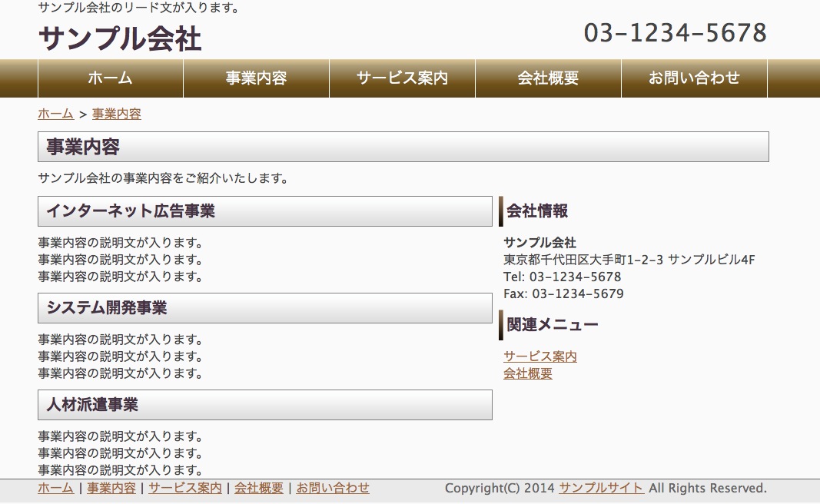Click the ホーム tab in the navigation bar

click(110, 78)
